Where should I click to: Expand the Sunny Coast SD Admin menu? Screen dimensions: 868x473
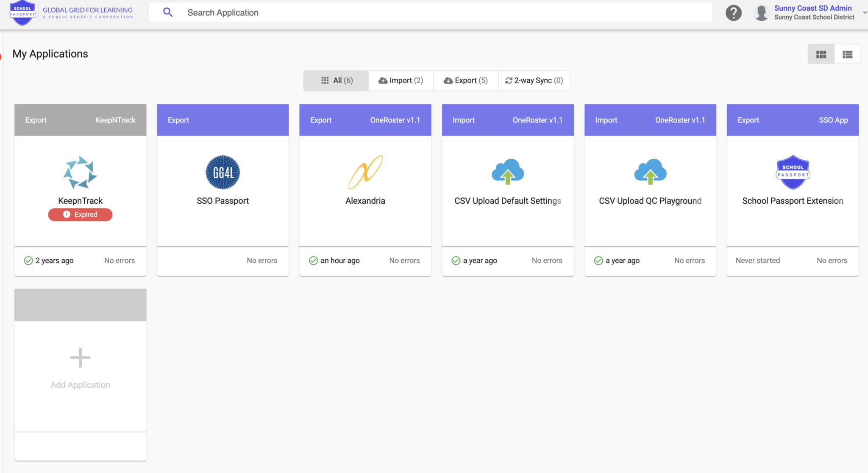pos(865,12)
